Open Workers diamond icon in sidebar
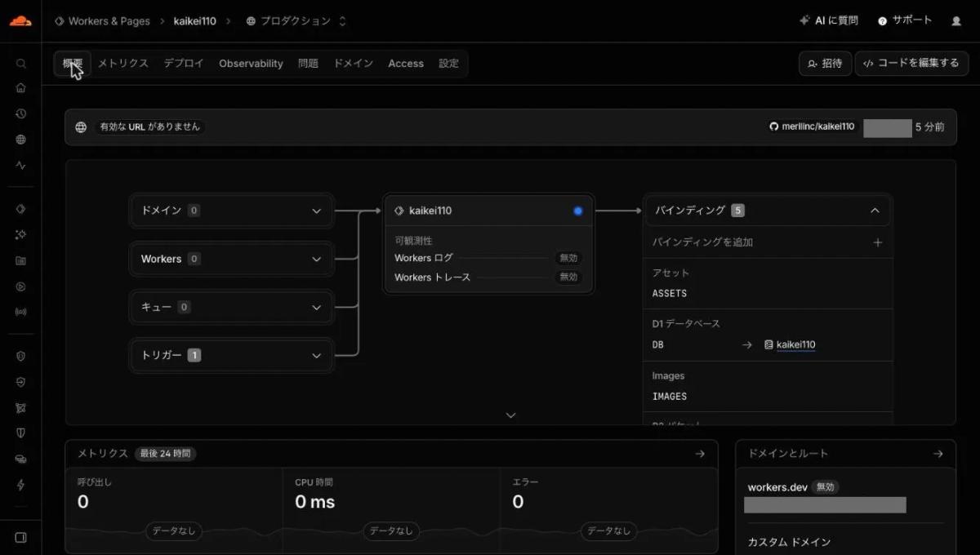The image size is (980, 555). (x=21, y=209)
